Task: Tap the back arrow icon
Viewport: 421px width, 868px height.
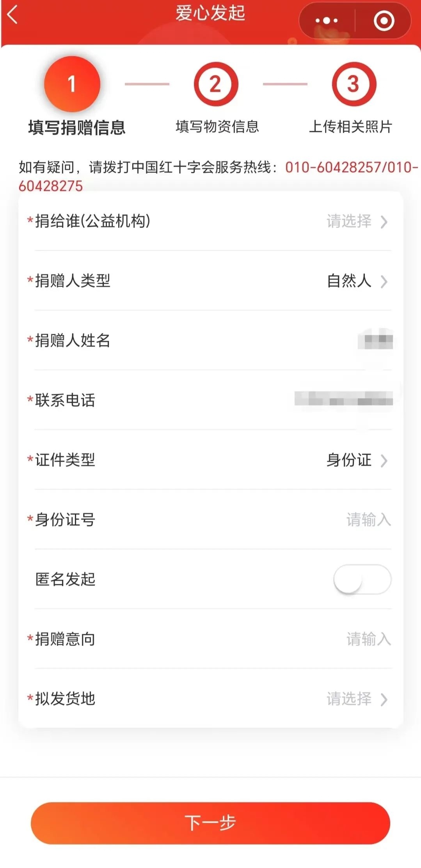Action: 13,16
